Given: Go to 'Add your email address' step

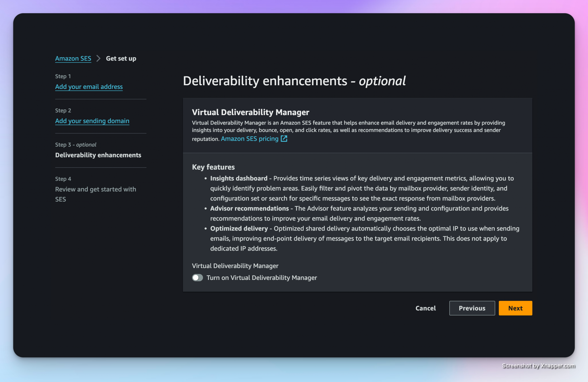Looking at the screenshot, I should 89,87.
